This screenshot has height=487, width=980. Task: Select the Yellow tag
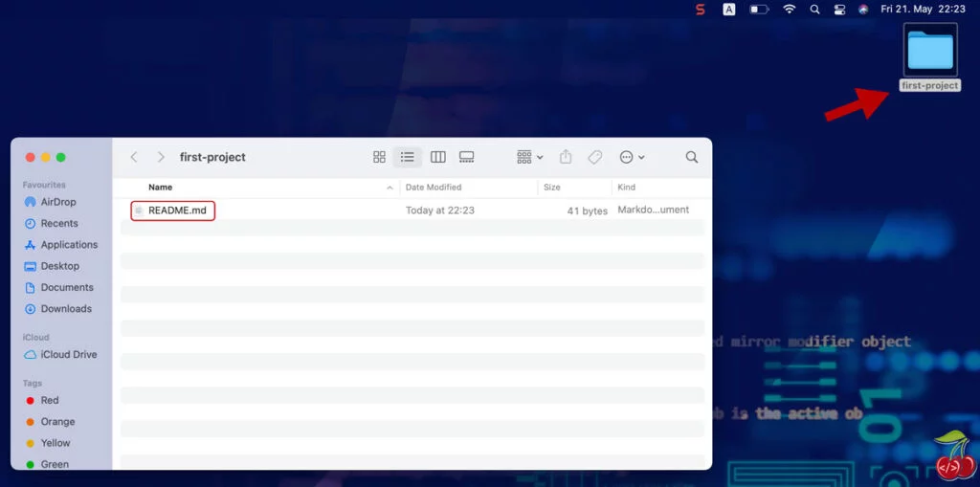click(48, 443)
